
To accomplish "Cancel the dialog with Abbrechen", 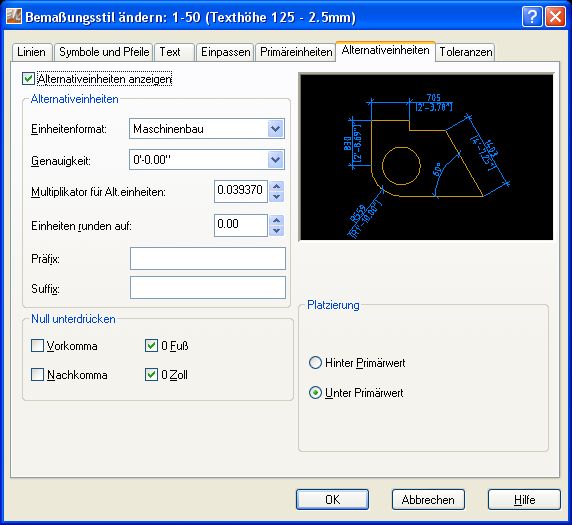I will tap(428, 499).
